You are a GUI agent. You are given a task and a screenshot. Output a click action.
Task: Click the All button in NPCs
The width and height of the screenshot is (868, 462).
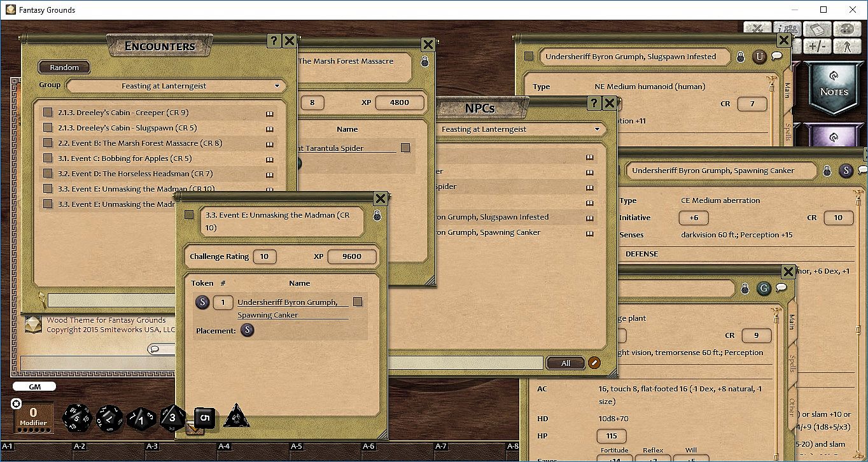tap(566, 363)
